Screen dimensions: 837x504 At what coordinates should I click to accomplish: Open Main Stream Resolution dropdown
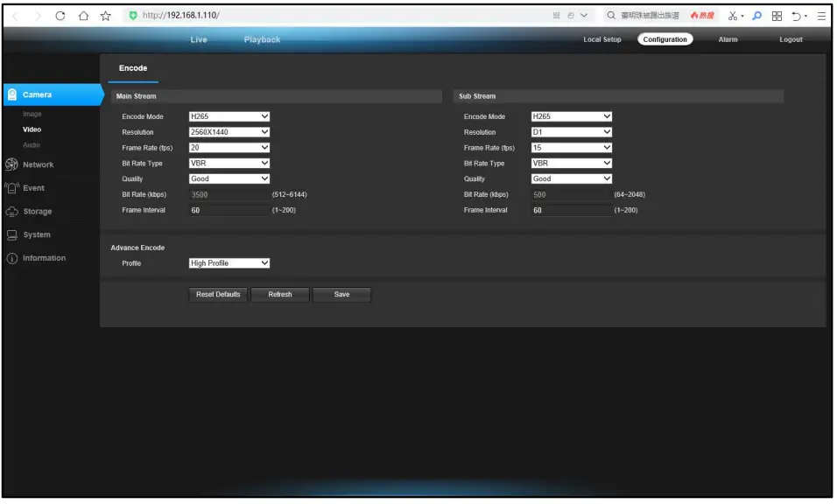[x=229, y=132]
